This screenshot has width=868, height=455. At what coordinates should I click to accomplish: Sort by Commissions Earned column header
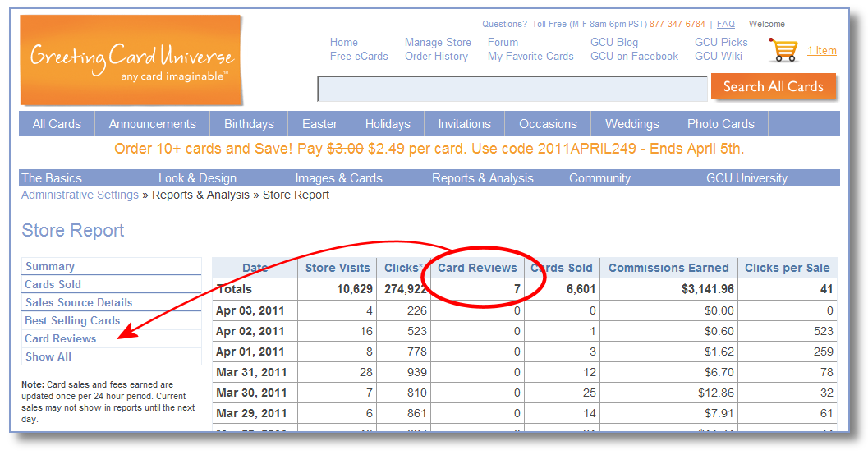668,268
